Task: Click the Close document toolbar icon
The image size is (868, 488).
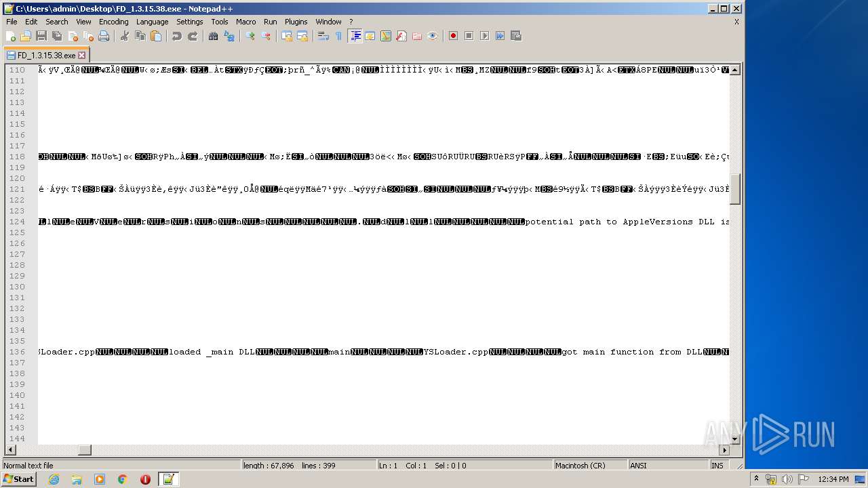Action: [x=73, y=36]
